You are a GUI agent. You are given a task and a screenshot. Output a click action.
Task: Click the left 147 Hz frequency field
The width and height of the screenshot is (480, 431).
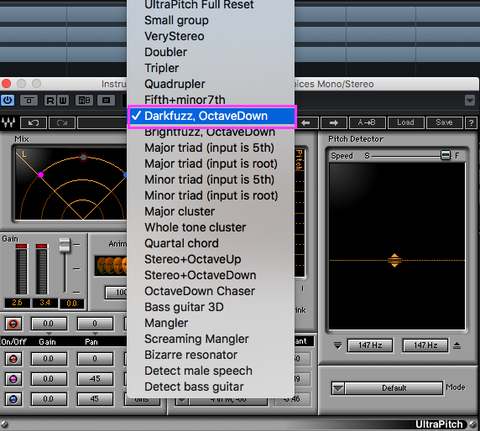370,345
